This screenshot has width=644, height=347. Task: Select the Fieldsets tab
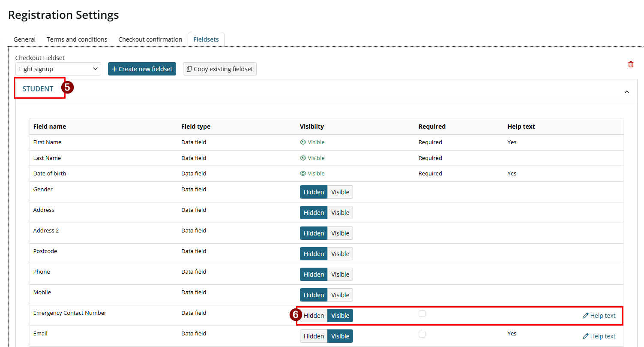pyautogui.click(x=206, y=39)
